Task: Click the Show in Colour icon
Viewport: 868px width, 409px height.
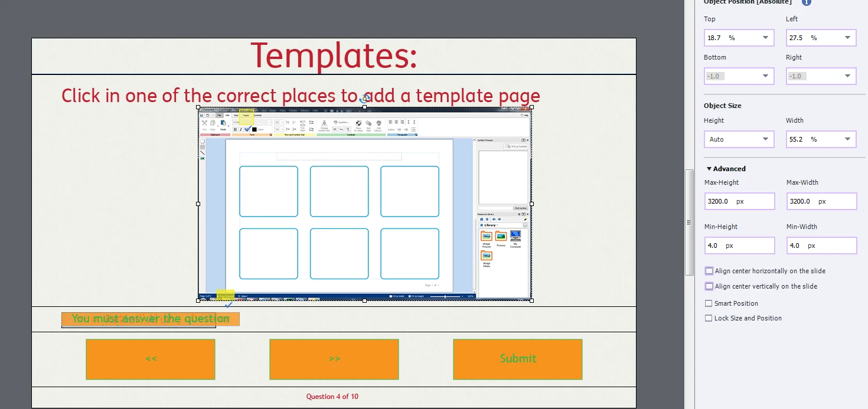Action: point(358,123)
